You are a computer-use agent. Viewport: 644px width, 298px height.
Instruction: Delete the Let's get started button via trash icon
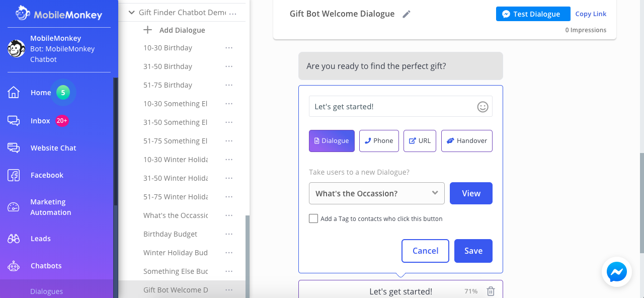click(491, 291)
